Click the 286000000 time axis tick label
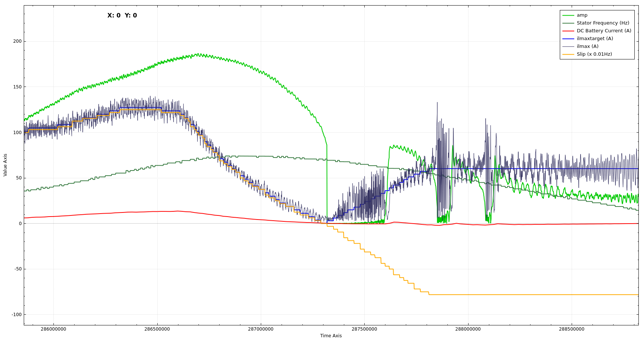This screenshot has width=644, height=341. coord(53,329)
